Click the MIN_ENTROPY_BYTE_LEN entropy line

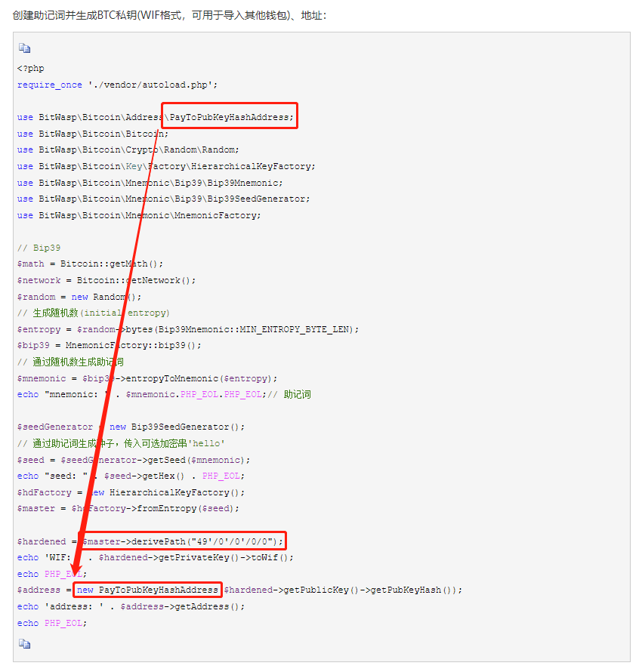[188, 329]
